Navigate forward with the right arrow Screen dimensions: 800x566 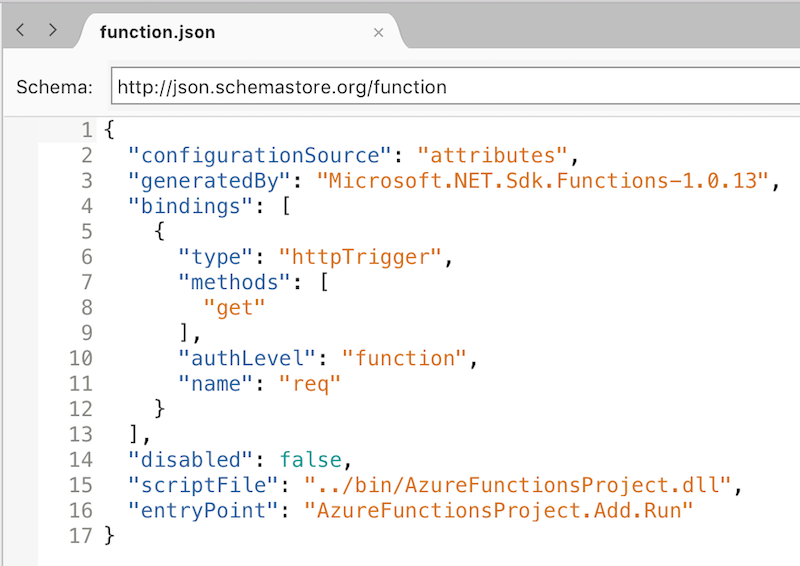coord(53,30)
